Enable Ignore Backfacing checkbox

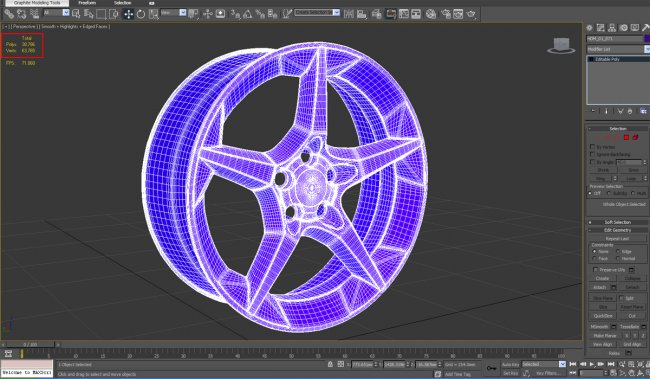pyautogui.click(x=592, y=154)
